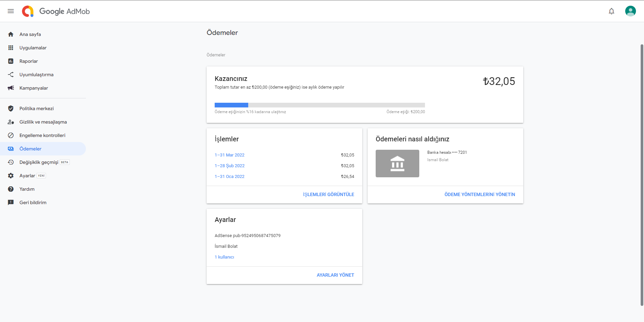Open the 1–31 Mar 2022 transaction
644x322 pixels.
click(229, 155)
